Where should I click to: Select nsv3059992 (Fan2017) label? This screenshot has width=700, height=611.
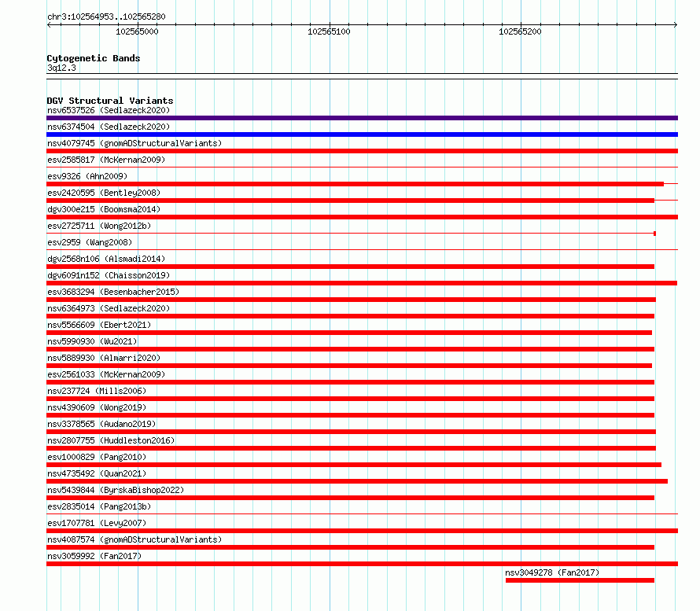pos(94,556)
